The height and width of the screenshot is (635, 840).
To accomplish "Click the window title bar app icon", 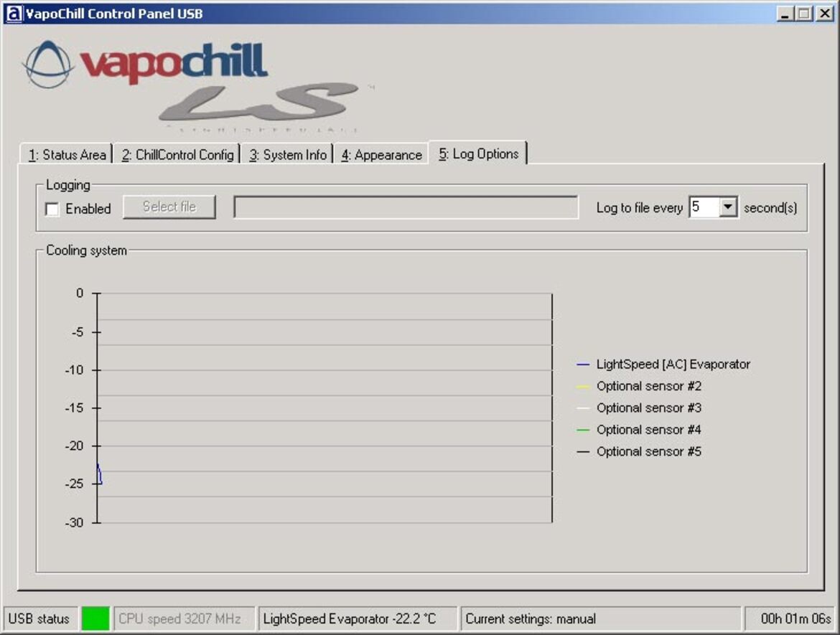I will [14, 14].
